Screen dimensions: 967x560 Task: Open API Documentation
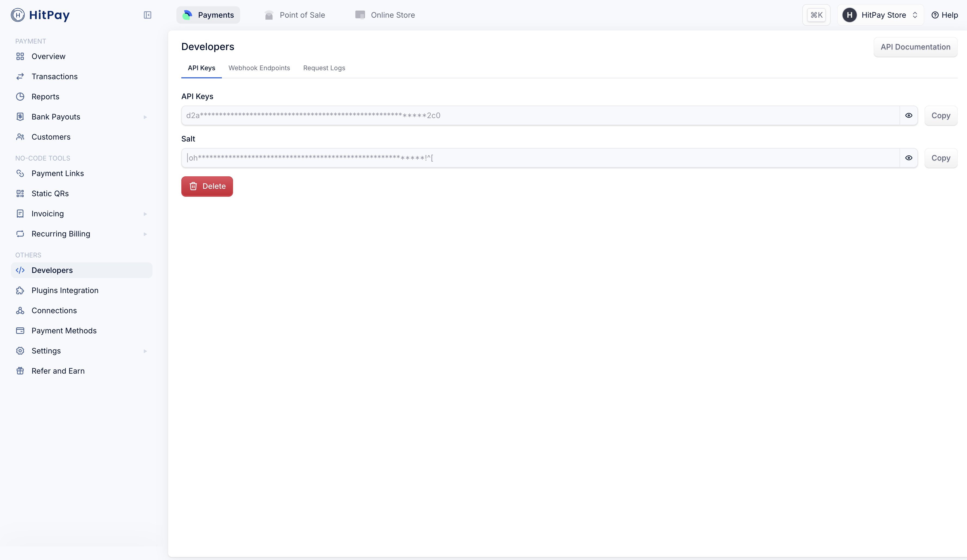coord(915,47)
